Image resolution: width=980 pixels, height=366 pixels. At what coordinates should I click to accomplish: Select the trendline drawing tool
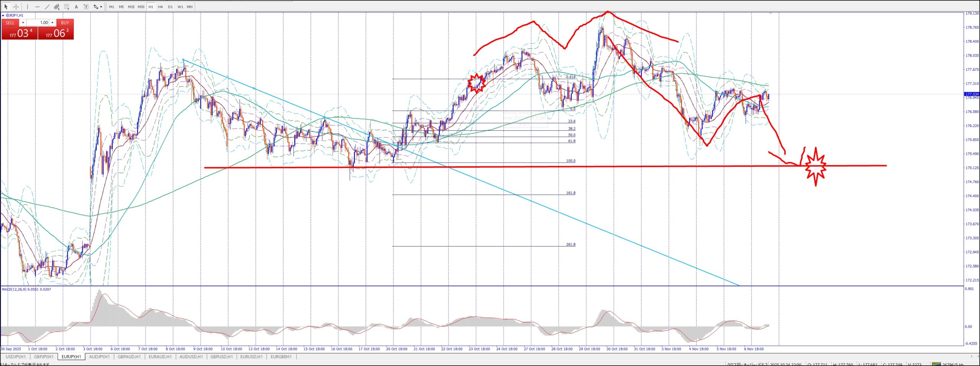[x=47, y=7]
